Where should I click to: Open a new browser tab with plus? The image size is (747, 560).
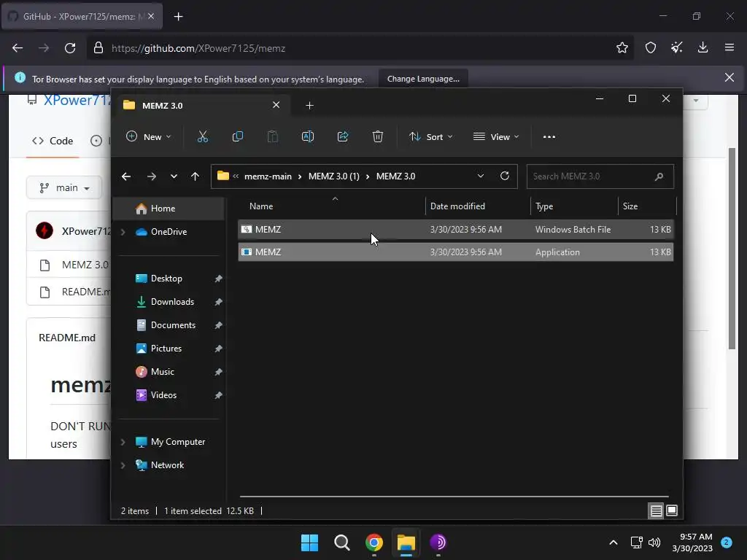[x=178, y=17]
